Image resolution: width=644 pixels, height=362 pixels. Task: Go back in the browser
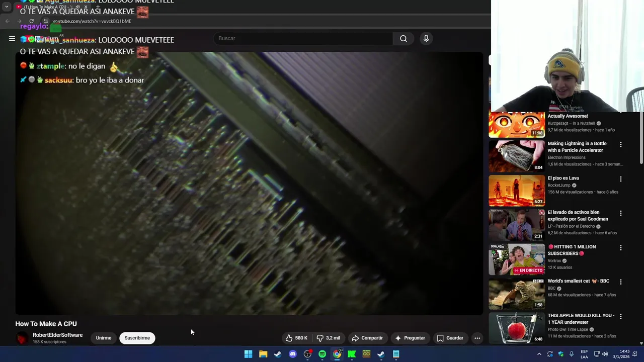(x=7, y=21)
